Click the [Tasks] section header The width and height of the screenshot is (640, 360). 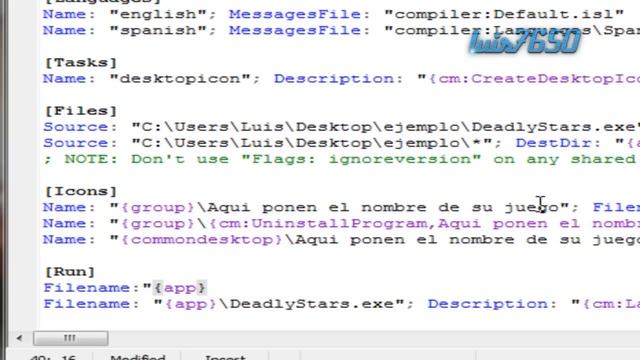[81, 62]
